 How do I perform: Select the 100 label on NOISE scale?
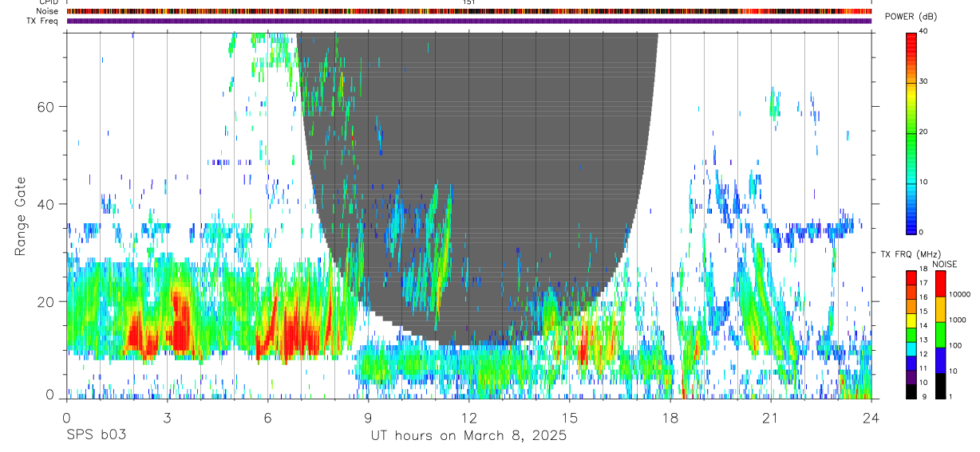[955, 345]
